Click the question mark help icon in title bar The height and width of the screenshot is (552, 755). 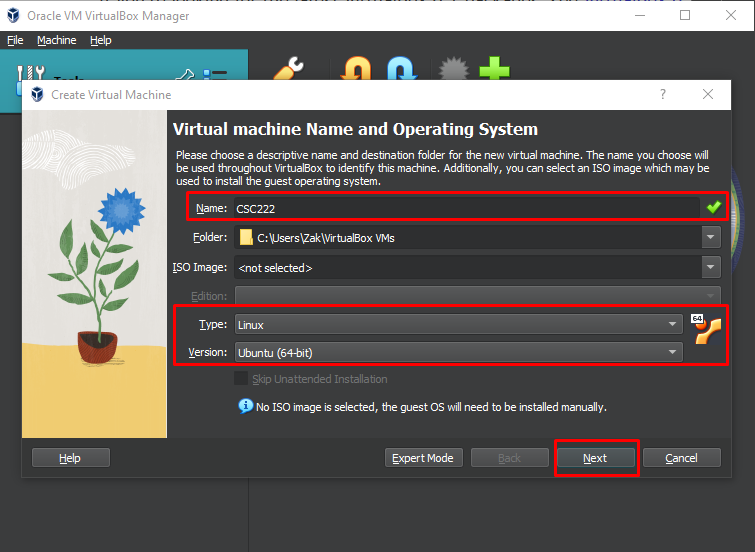coord(662,94)
